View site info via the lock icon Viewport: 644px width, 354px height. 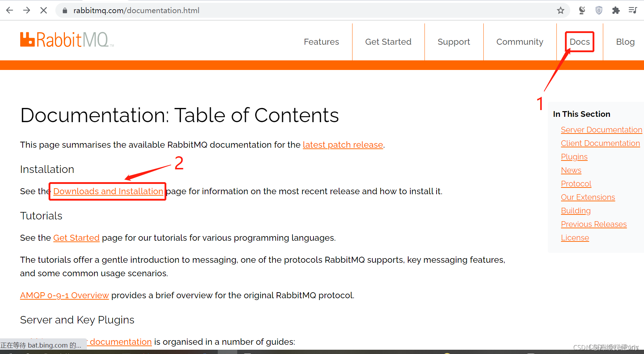pyautogui.click(x=65, y=11)
